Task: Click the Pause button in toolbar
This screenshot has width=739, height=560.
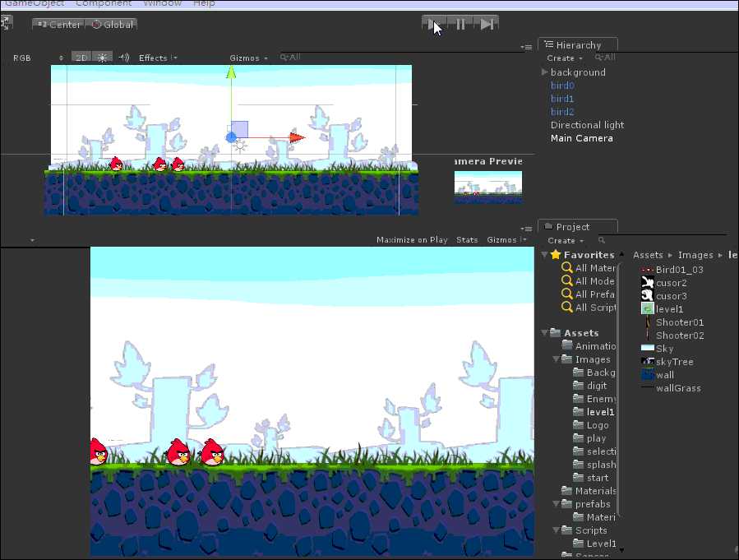Action: 460,24
